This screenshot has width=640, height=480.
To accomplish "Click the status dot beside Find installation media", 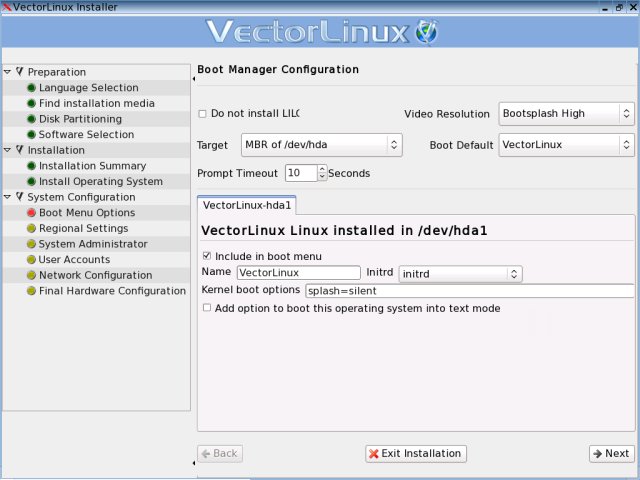I will [31, 103].
